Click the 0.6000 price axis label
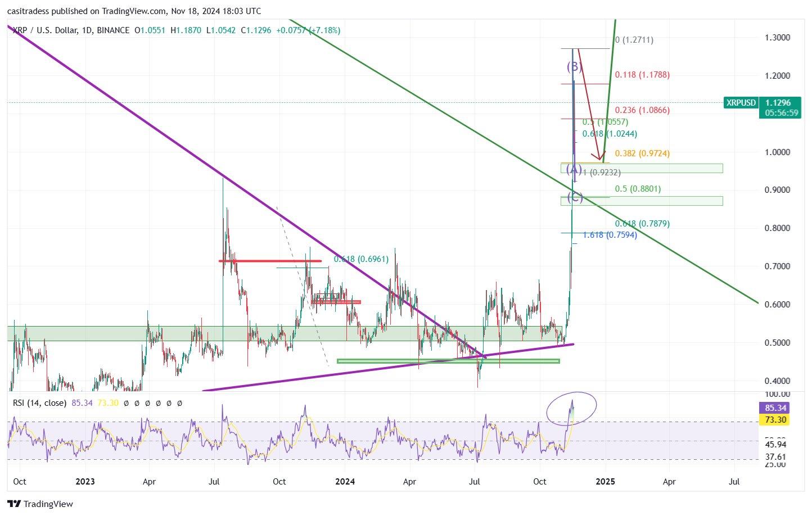The image size is (812, 516). click(x=777, y=305)
